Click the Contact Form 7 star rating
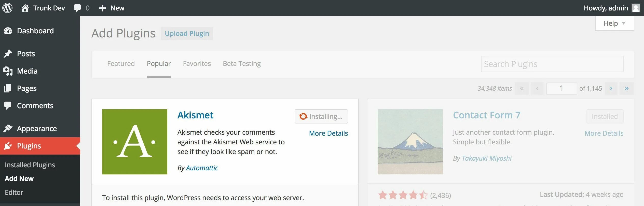 (403, 195)
